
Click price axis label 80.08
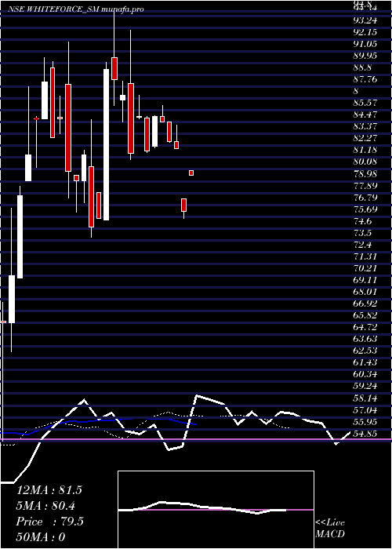[365, 162]
